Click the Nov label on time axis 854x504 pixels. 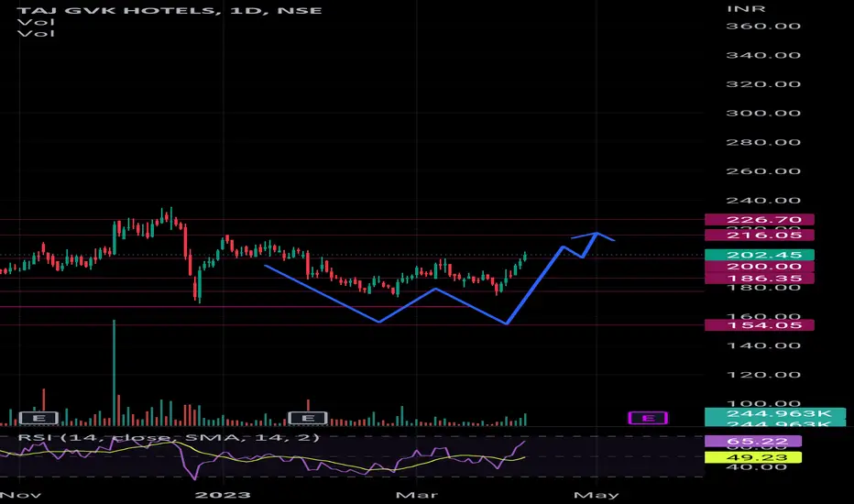(x=21, y=495)
